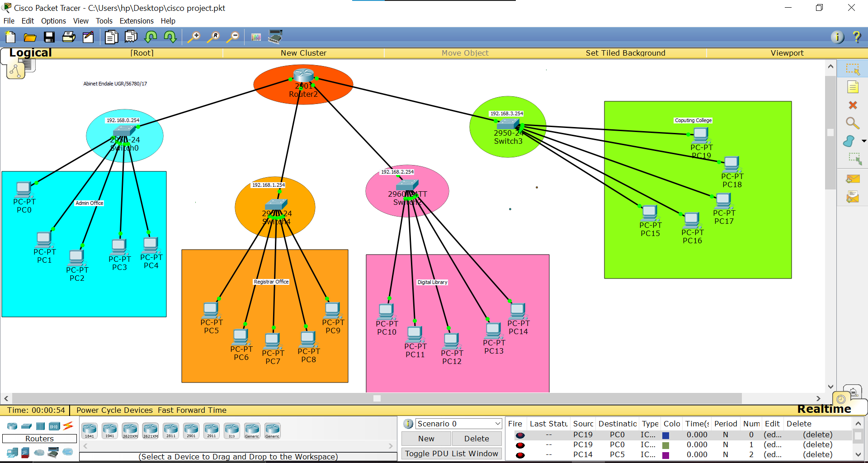This screenshot has height=463, width=868.
Task: Click the New Cluster button
Action: coord(303,53)
